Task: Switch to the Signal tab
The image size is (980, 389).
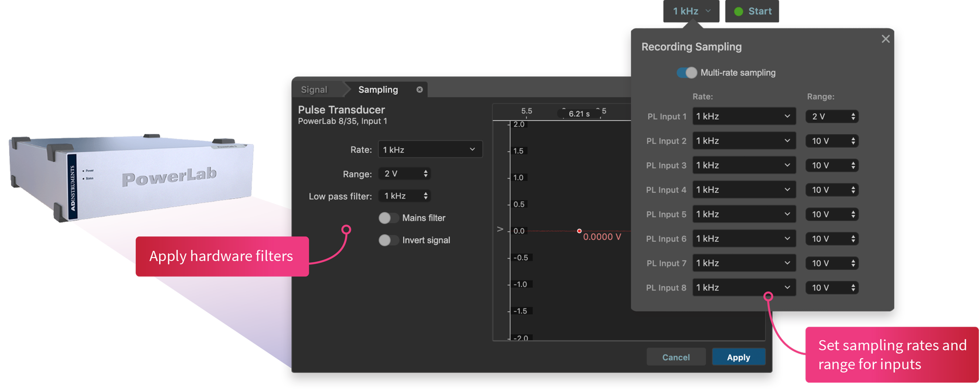Action: [x=314, y=90]
